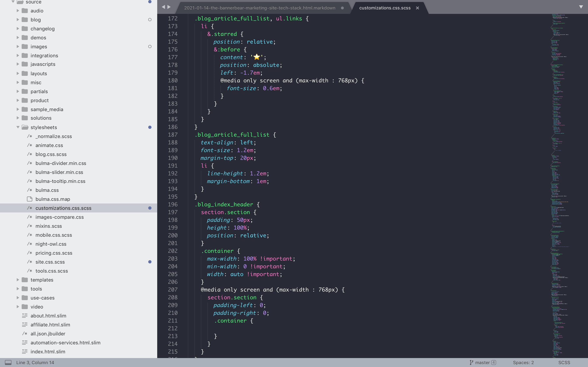Click the back navigation arrow in tab bar

[x=163, y=7]
